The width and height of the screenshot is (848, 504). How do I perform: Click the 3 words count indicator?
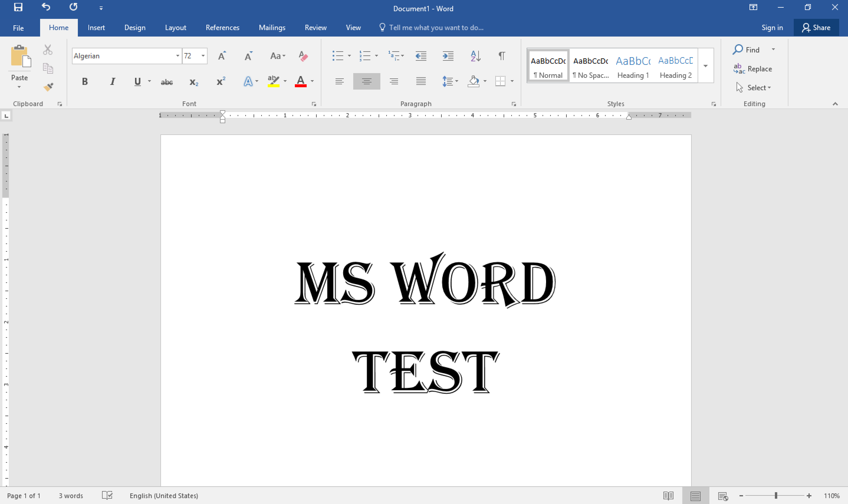click(71, 496)
